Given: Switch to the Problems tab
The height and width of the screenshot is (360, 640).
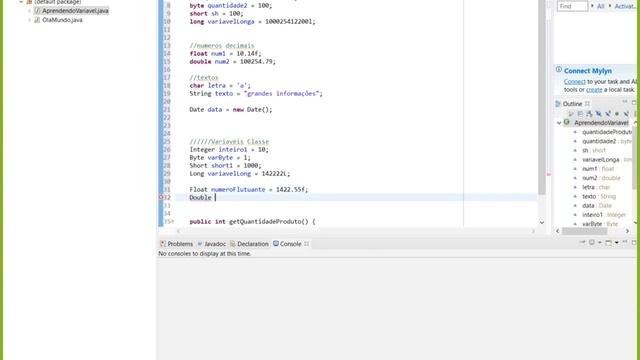Looking at the screenshot, I should [x=176, y=244].
